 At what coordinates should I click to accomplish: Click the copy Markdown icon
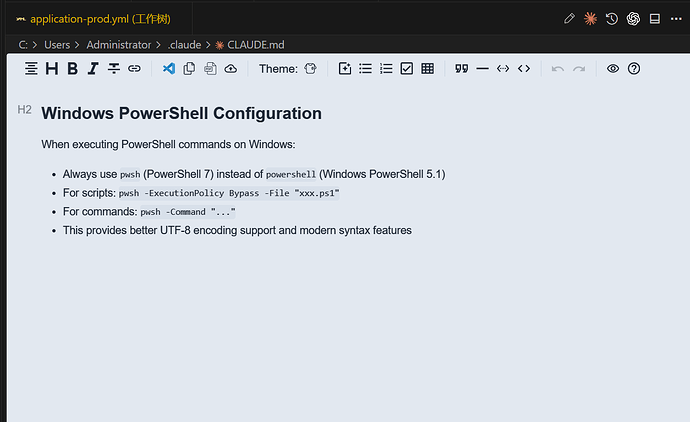(189, 69)
